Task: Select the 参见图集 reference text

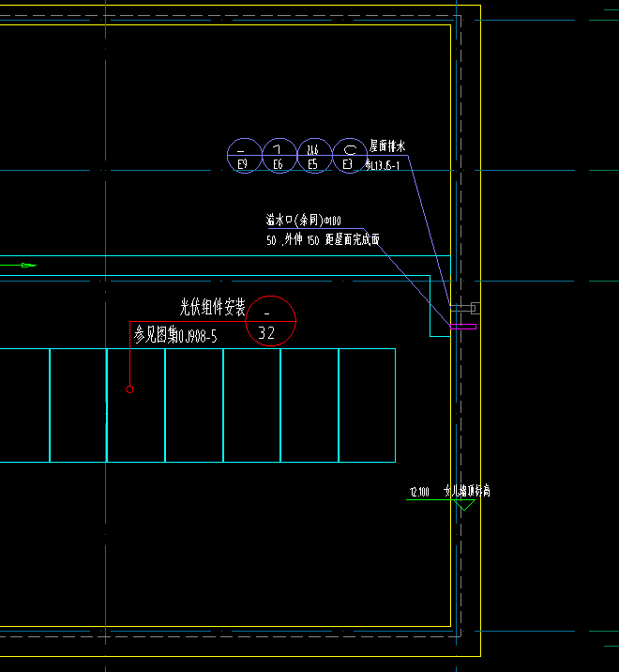Action: [x=175, y=335]
